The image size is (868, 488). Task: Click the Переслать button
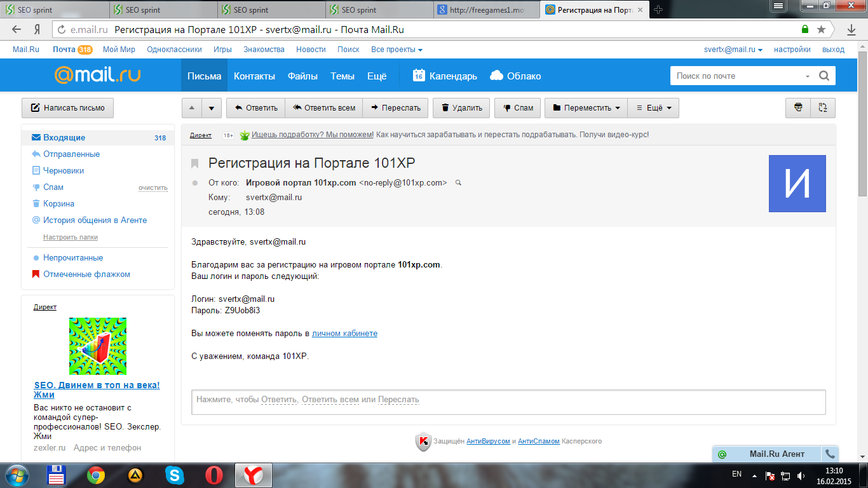396,108
